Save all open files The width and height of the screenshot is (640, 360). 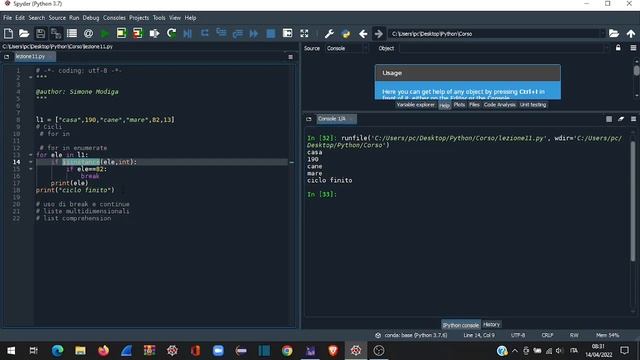(56, 33)
